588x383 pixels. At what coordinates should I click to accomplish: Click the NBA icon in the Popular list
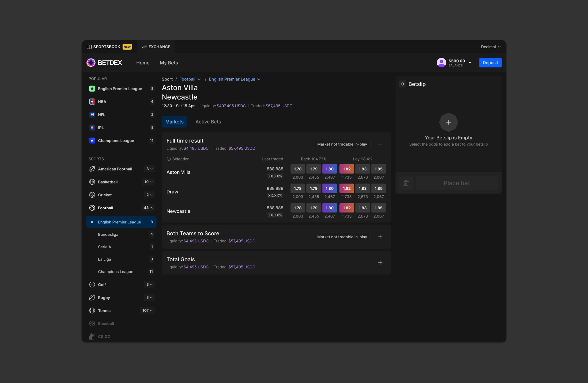92,101
